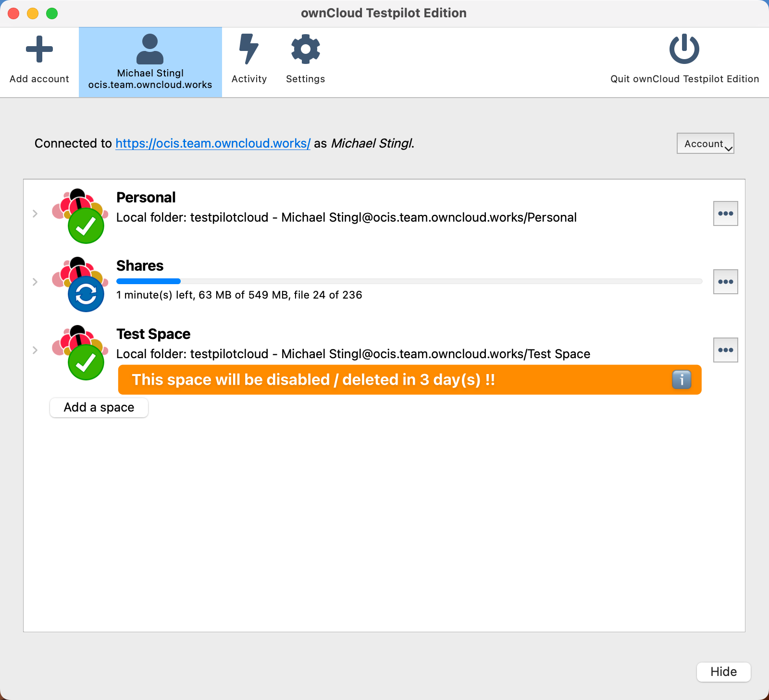Select the Shares space title

(140, 266)
